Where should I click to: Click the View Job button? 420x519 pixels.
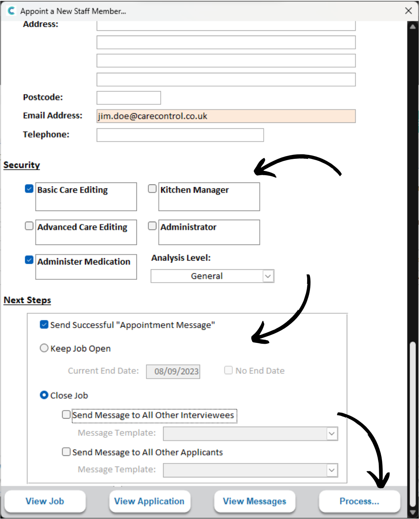[45, 501]
